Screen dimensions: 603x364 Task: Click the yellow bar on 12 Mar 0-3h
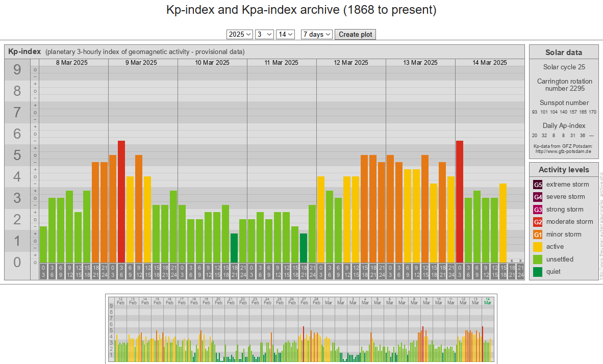pyautogui.click(x=321, y=220)
